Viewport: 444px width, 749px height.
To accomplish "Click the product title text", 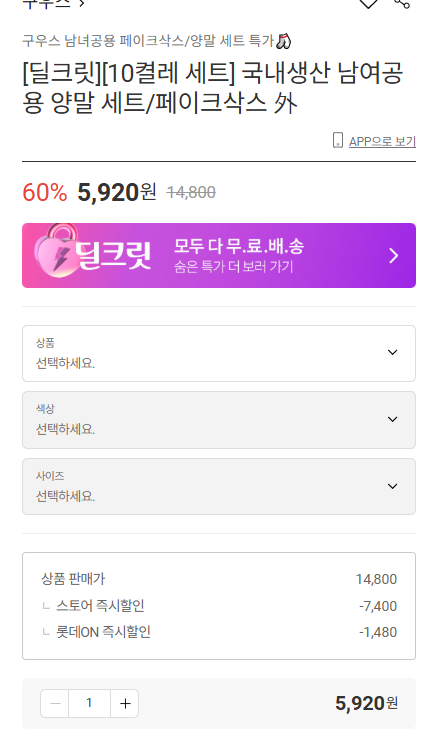I will (x=213, y=87).
